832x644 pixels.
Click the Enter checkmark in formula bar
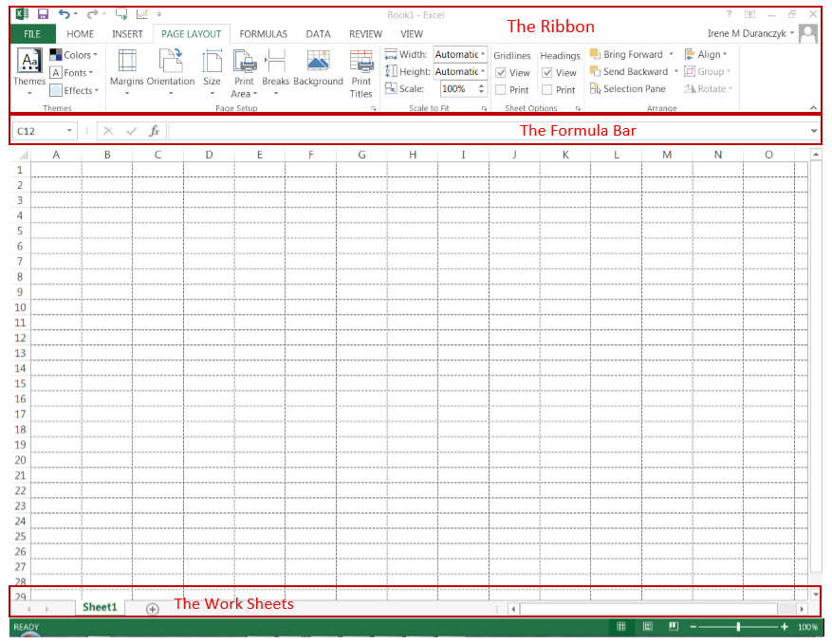(132, 131)
